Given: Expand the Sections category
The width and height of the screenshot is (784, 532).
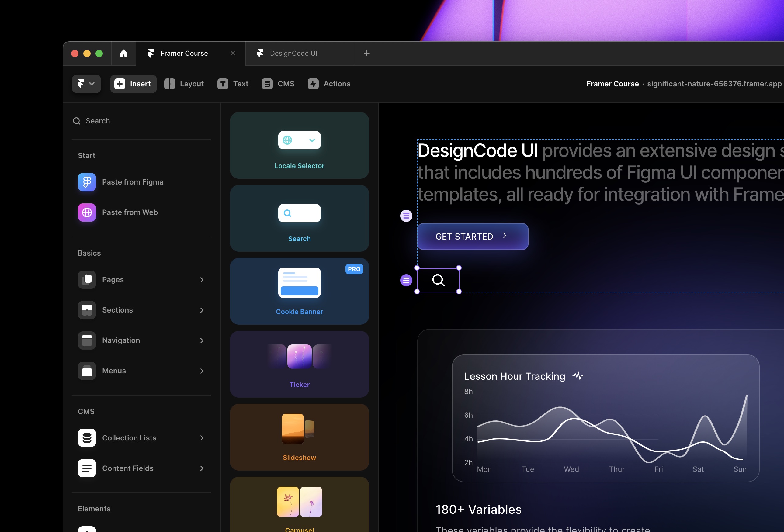Looking at the screenshot, I should [x=141, y=310].
